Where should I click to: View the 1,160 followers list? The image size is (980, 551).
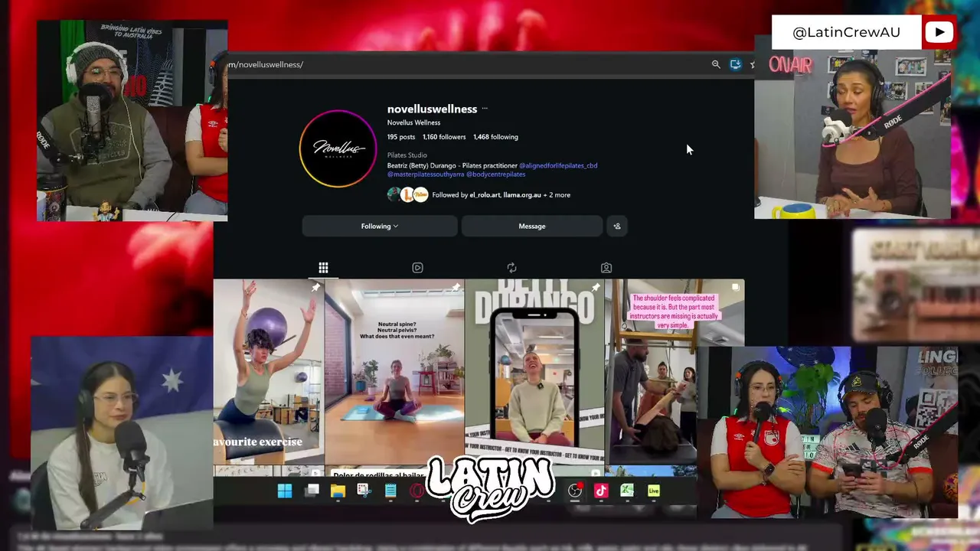(444, 137)
